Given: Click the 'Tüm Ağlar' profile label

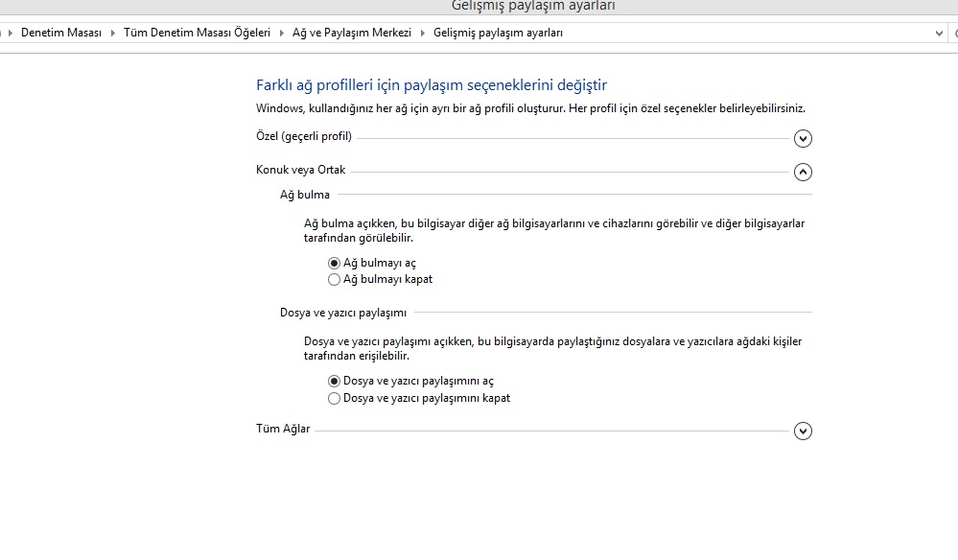Looking at the screenshot, I should pyautogui.click(x=283, y=429).
